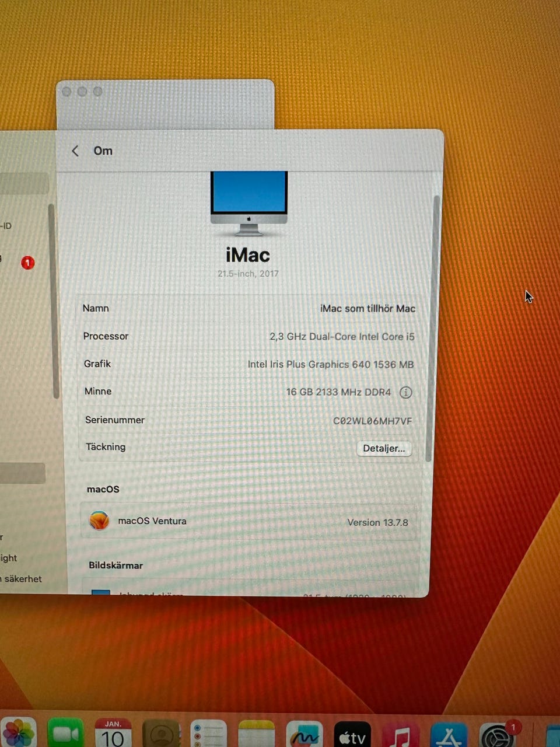Launch Freeform from the dock
This screenshot has height=747, width=560.
304,735
